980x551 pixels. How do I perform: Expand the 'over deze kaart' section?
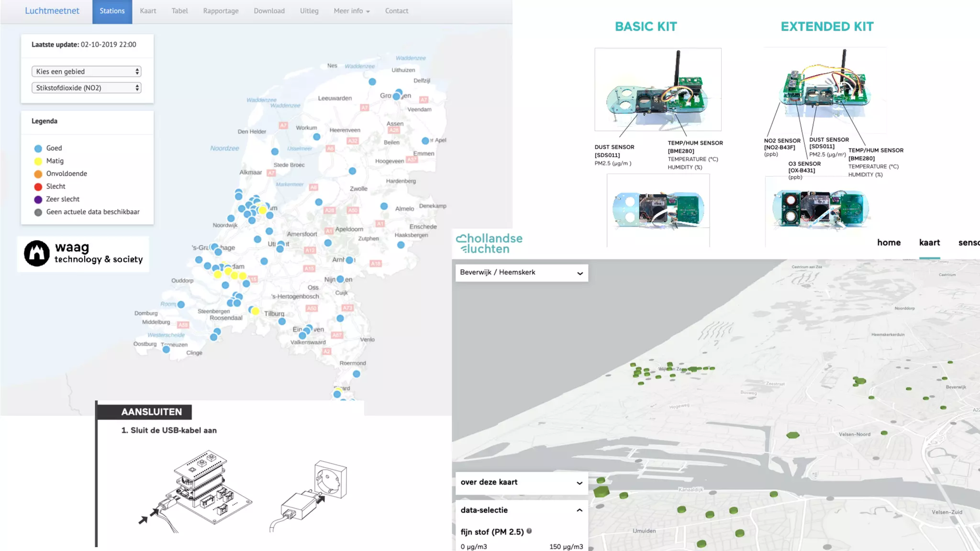pyautogui.click(x=522, y=482)
